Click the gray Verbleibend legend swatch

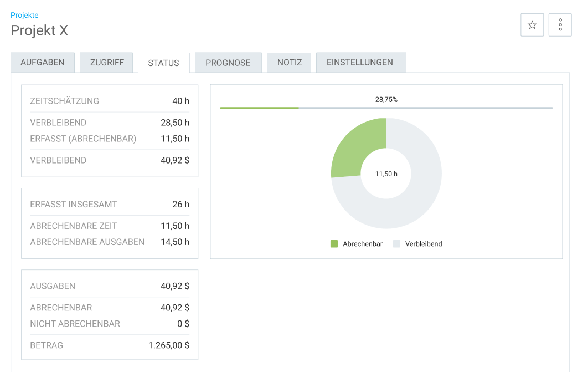coord(396,244)
